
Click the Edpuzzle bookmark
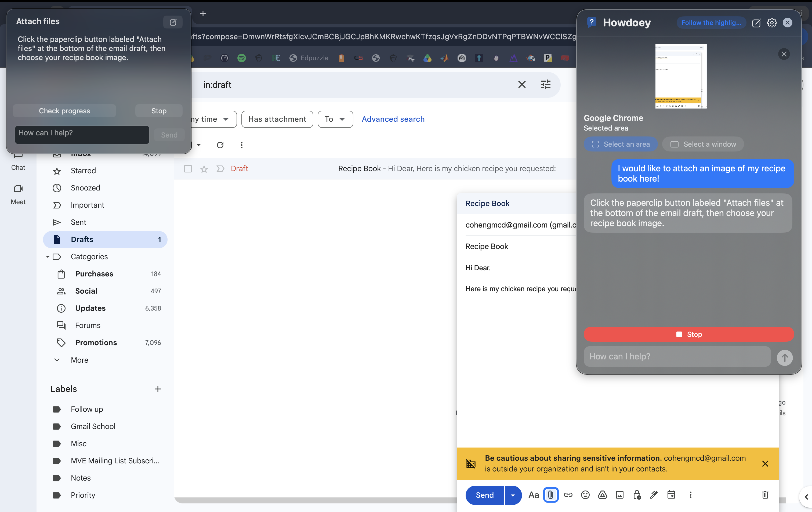(309, 58)
